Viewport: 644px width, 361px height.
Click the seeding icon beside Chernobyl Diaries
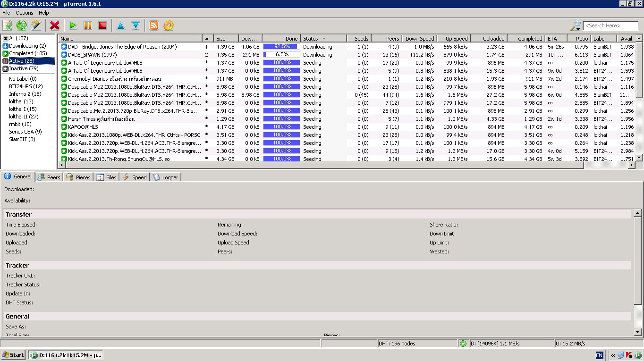click(64, 79)
